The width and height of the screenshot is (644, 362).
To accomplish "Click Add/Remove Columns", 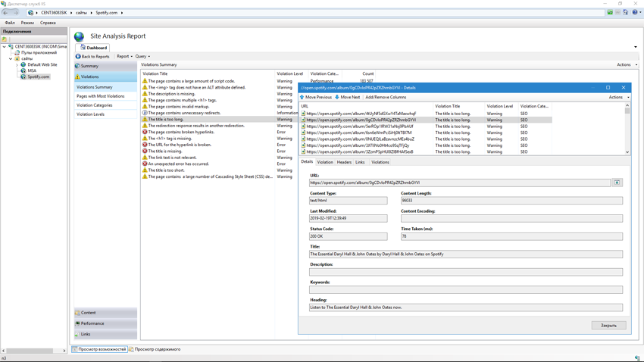I will 386,97.
